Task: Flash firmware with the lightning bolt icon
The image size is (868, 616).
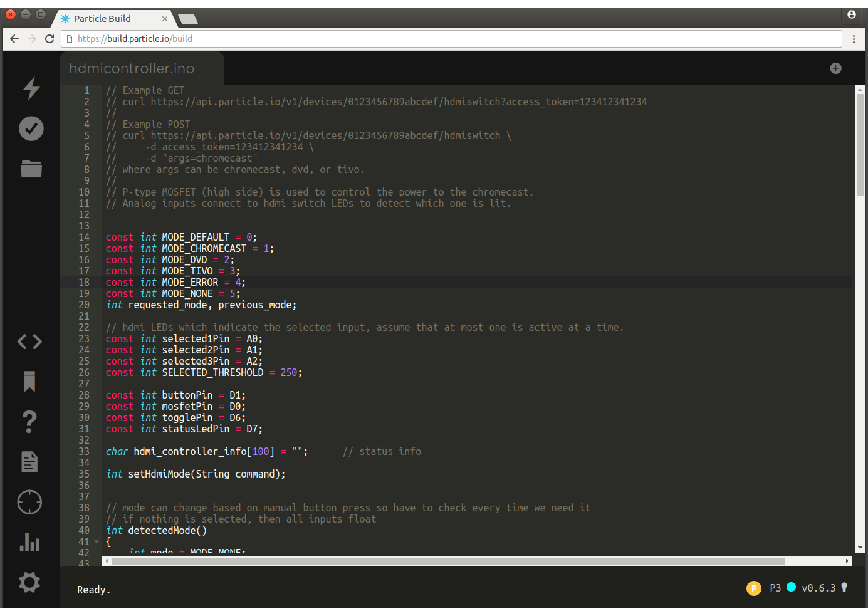Action: [31, 88]
